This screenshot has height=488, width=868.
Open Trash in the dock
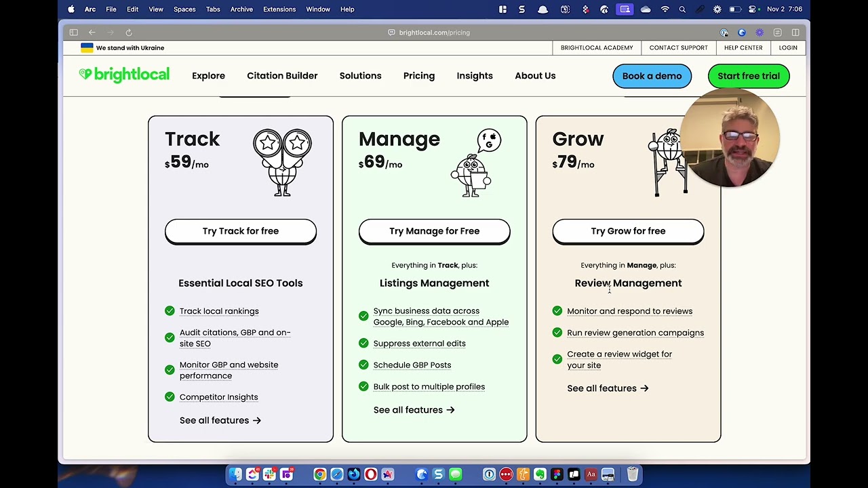(633, 474)
